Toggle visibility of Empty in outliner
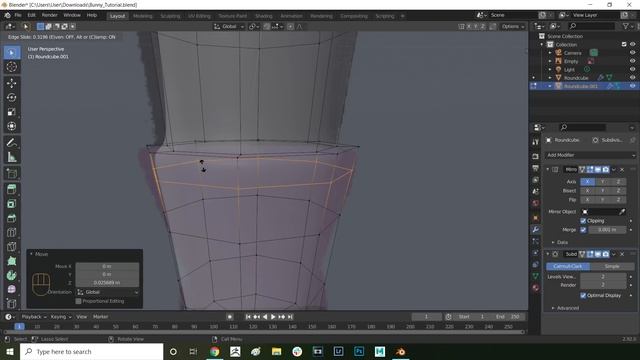 coord(632,61)
